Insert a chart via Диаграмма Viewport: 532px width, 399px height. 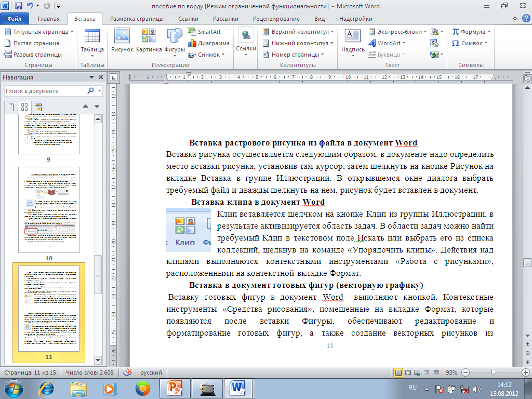(209, 43)
